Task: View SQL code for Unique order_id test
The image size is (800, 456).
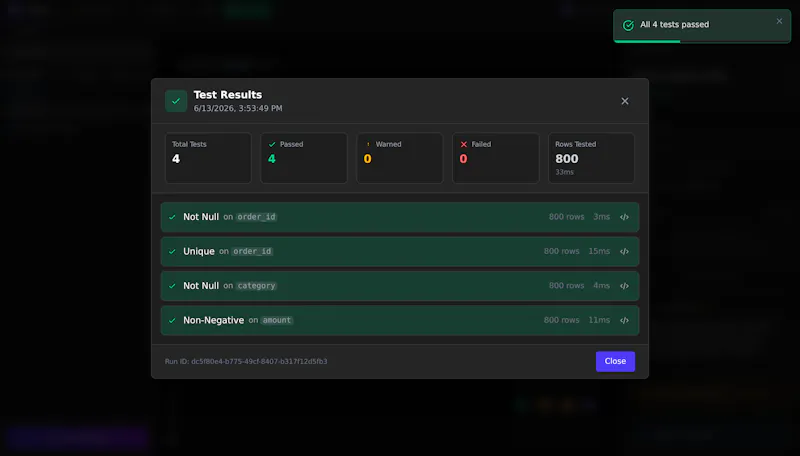Action: click(x=624, y=251)
